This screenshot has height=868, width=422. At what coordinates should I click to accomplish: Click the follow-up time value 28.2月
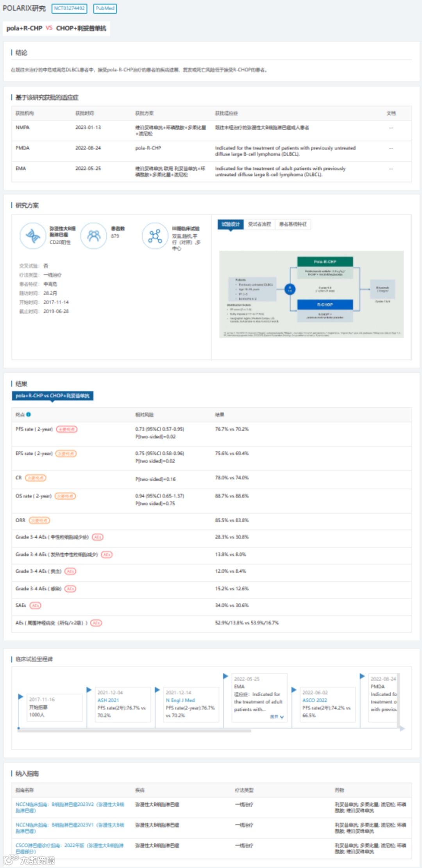pyautogui.click(x=50, y=293)
